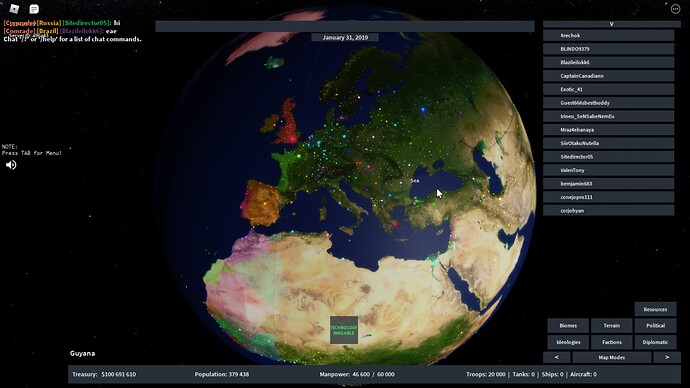Go to the previous map modes page
690x388 pixels.
point(557,357)
